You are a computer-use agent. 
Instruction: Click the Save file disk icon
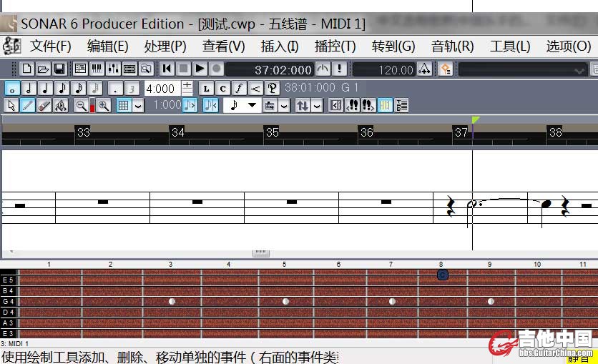click(60, 69)
